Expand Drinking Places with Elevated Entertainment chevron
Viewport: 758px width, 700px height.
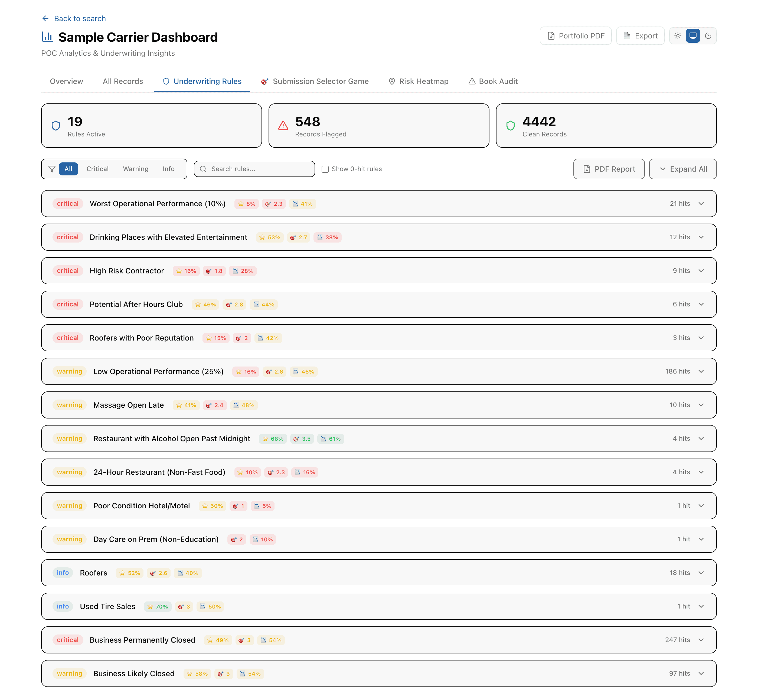(701, 237)
